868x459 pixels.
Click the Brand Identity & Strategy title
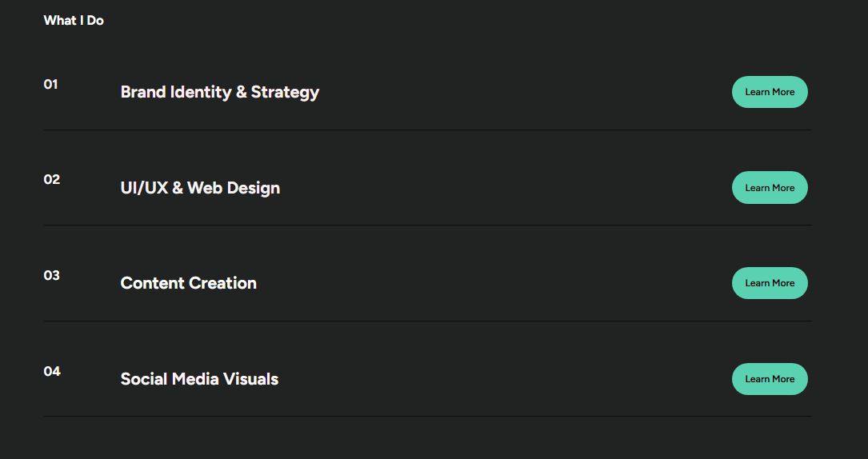tap(219, 92)
